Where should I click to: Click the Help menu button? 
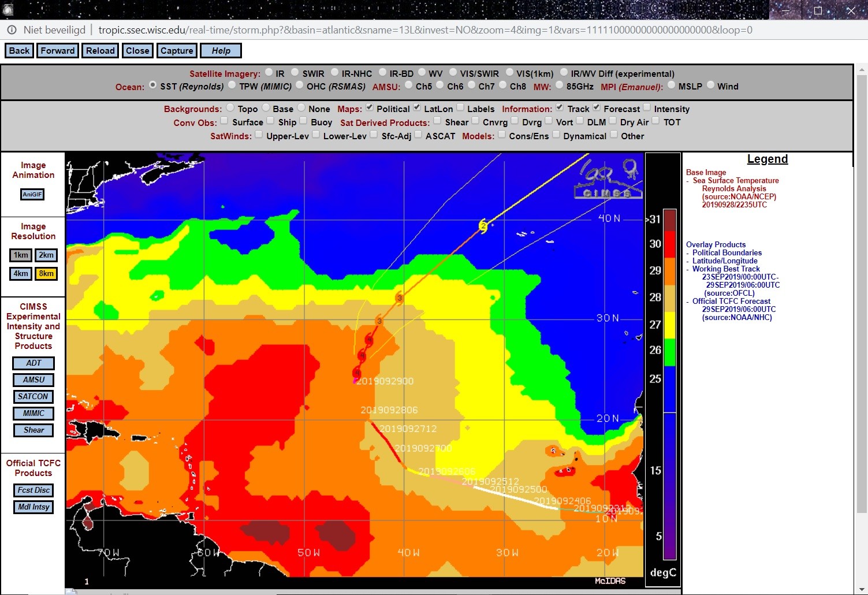point(221,51)
